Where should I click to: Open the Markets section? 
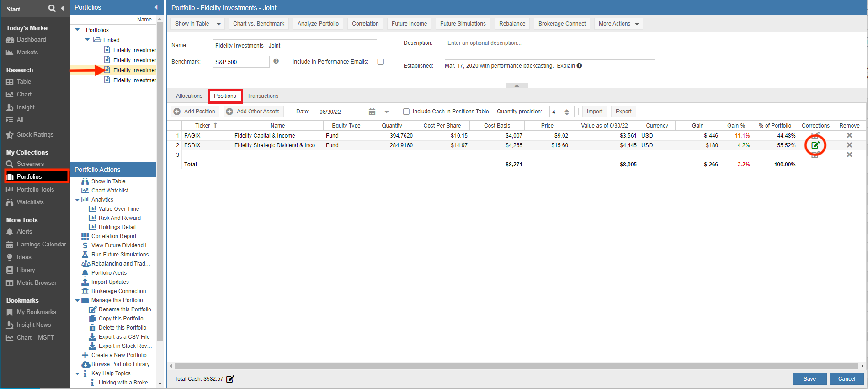22,53
